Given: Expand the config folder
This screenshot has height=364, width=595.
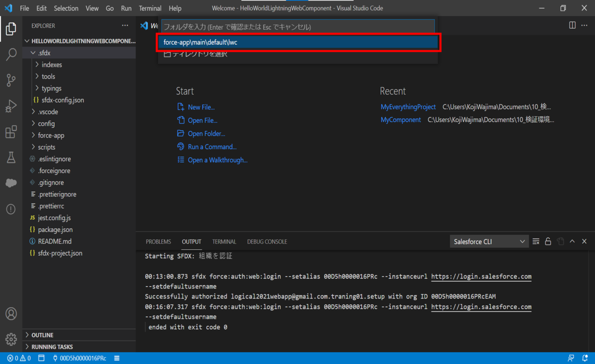Looking at the screenshot, I should 79,124.
